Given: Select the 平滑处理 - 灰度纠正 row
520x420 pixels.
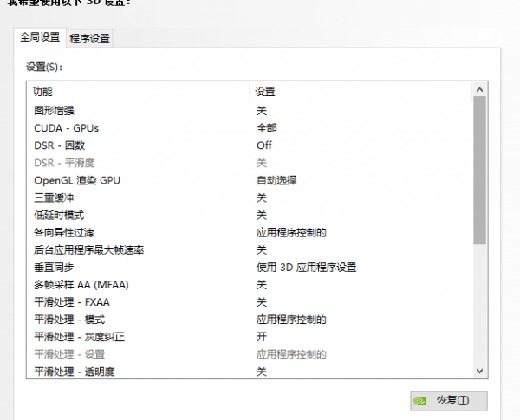Looking at the screenshot, I should tap(249, 337).
